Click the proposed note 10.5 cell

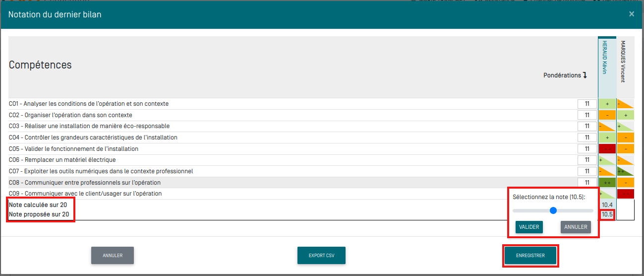point(607,215)
